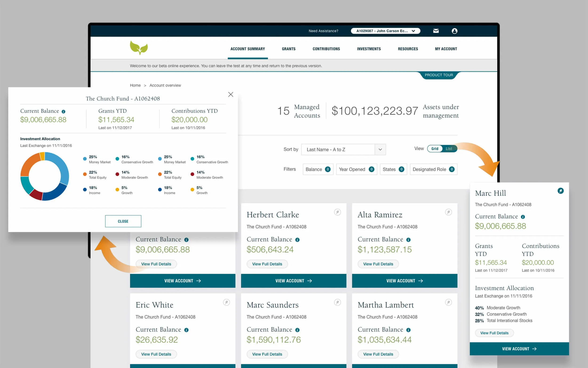Close the Church Fund popup with X

(x=230, y=94)
